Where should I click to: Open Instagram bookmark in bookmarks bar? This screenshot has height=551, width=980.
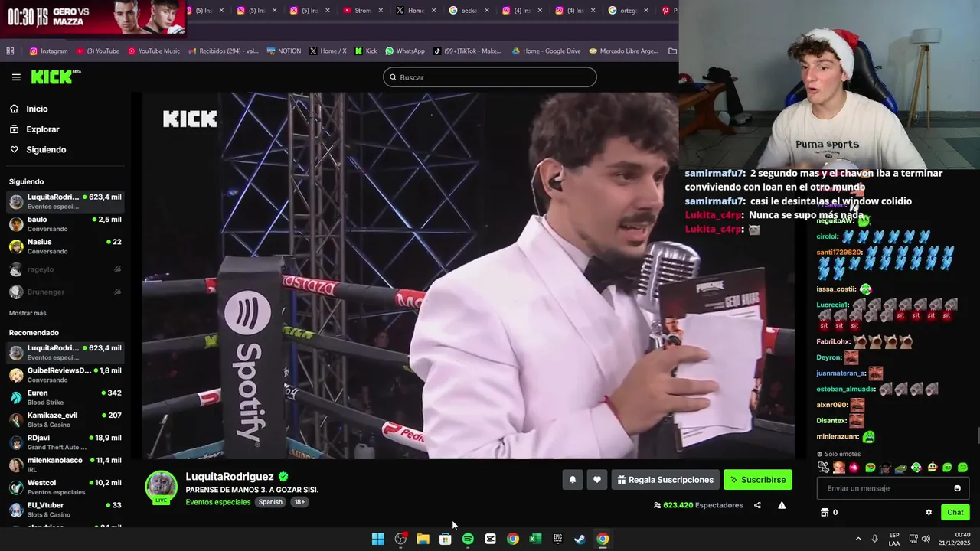(48, 51)
